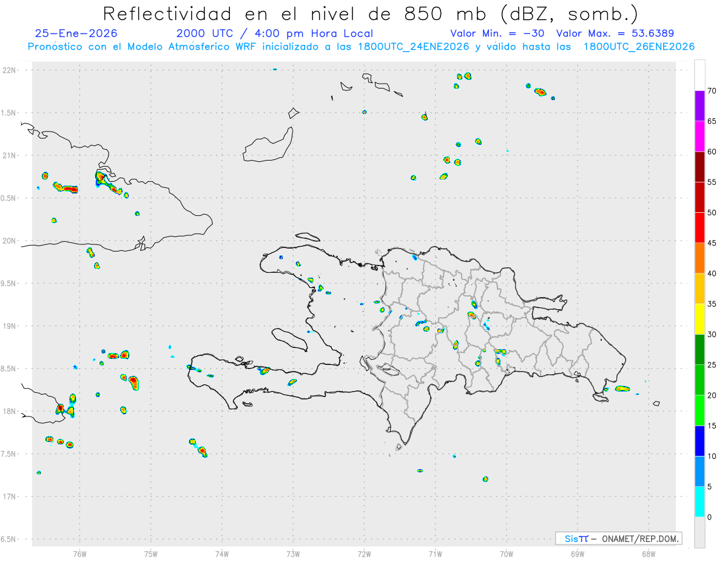Select the bright red 45–50 dBZ colorbar segment
The image size is (728, 562).
point(699,228)
